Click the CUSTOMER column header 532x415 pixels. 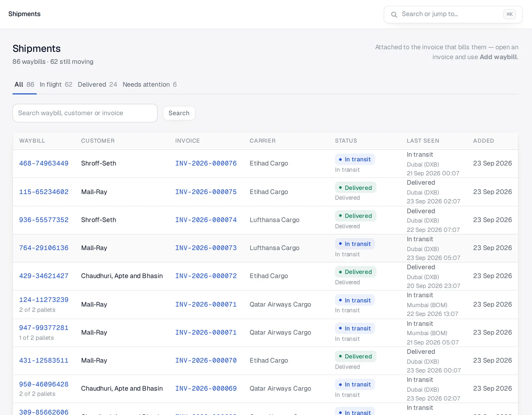98,141
